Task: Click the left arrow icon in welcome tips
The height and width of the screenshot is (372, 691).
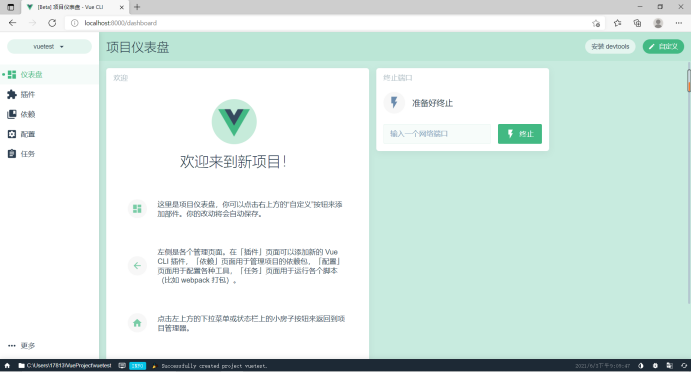Action: (137, 265)
